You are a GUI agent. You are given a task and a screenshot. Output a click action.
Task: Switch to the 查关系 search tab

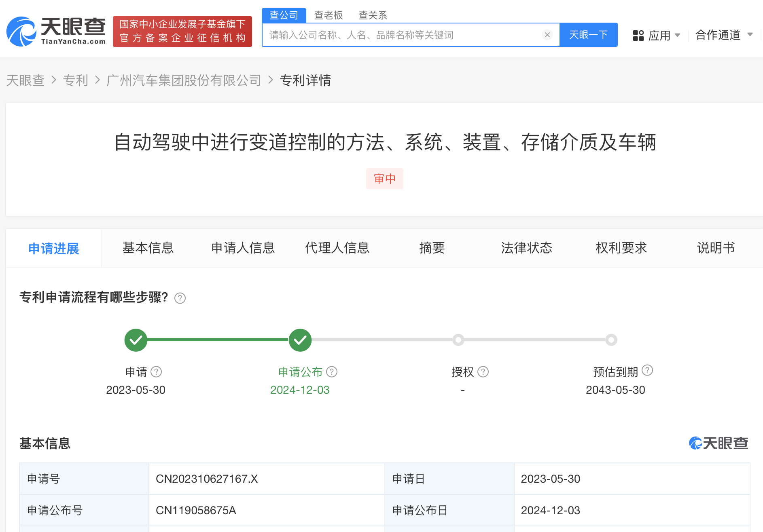(373, 15)
